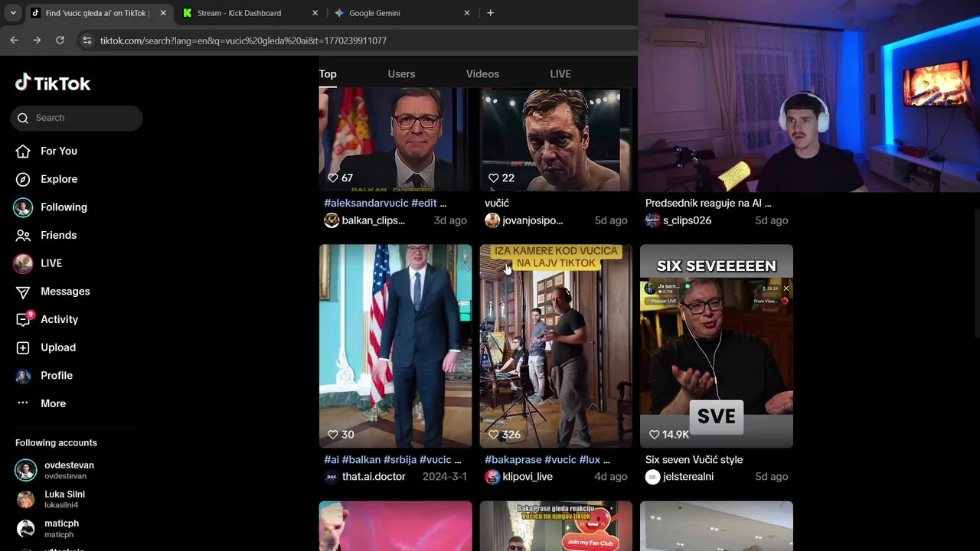Click 'Six seven Vučić style' caption
The height and width of the screenshot is (551, 980).
tap(694, 460)
